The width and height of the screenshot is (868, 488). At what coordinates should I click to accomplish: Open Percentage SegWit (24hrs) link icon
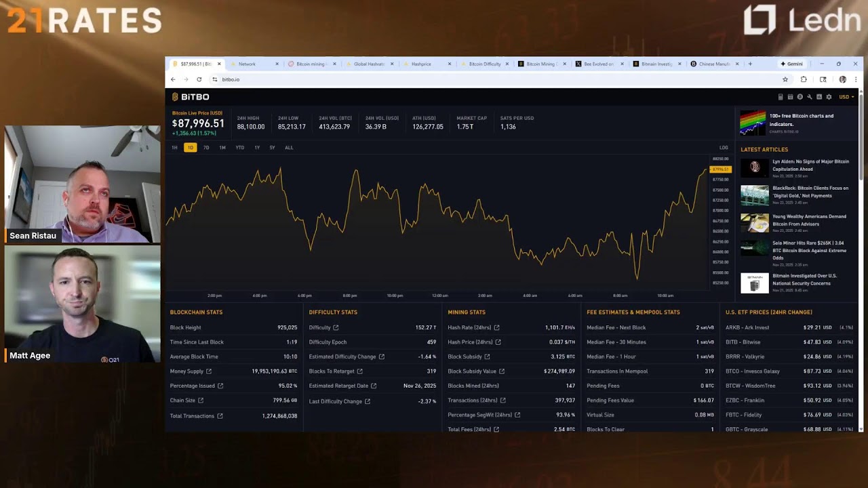(517, 415)
